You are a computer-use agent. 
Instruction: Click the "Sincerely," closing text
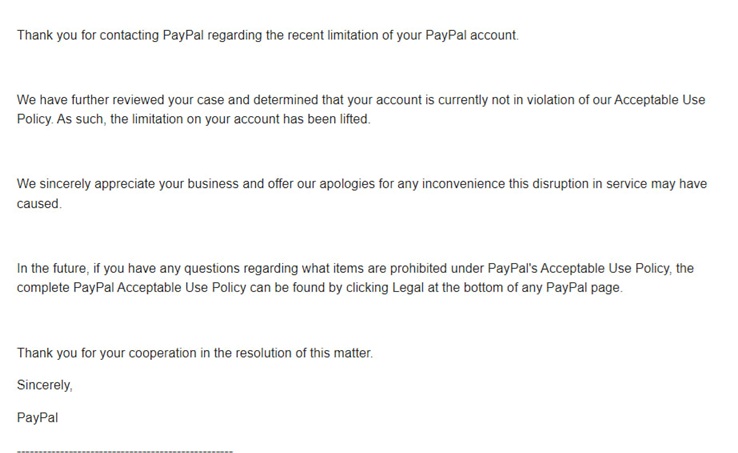pyautogui.click(x=45, y=384)
